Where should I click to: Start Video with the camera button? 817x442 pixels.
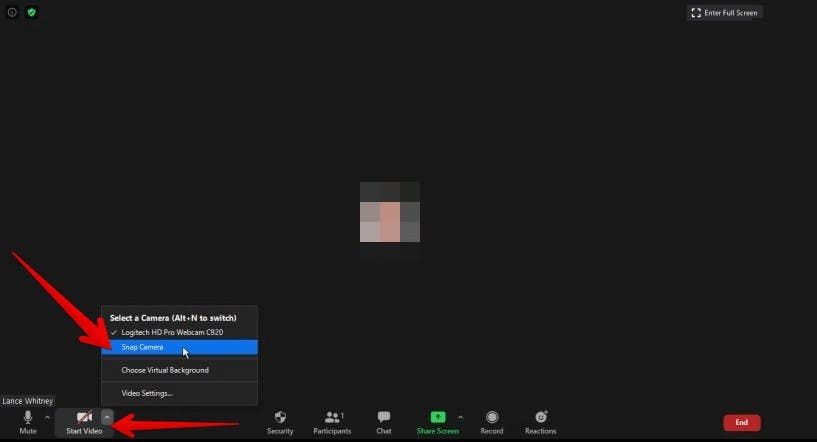pos(85,420)
